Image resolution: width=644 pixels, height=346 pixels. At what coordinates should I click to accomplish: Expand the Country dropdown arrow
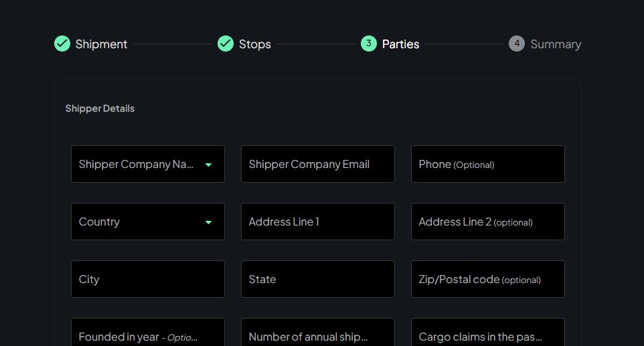(x=208, y=222)
